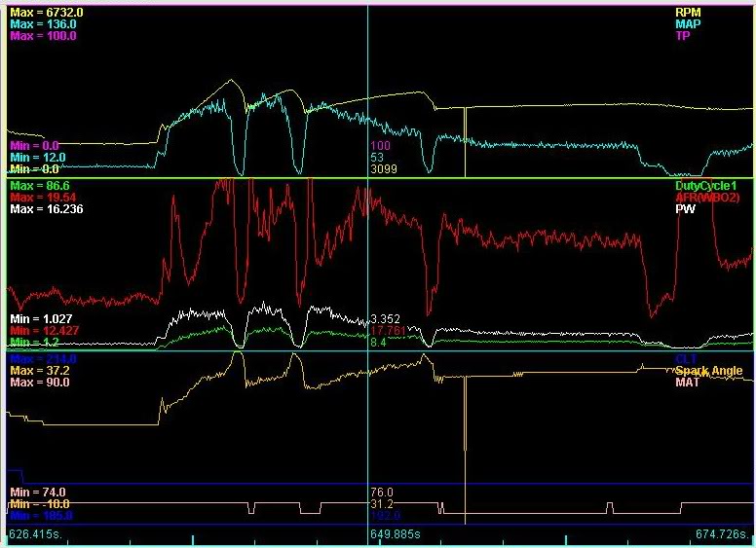The height and width of the screenshot is (548, 756).
Task: Click the MAP trace label
Action: (688, 24)
